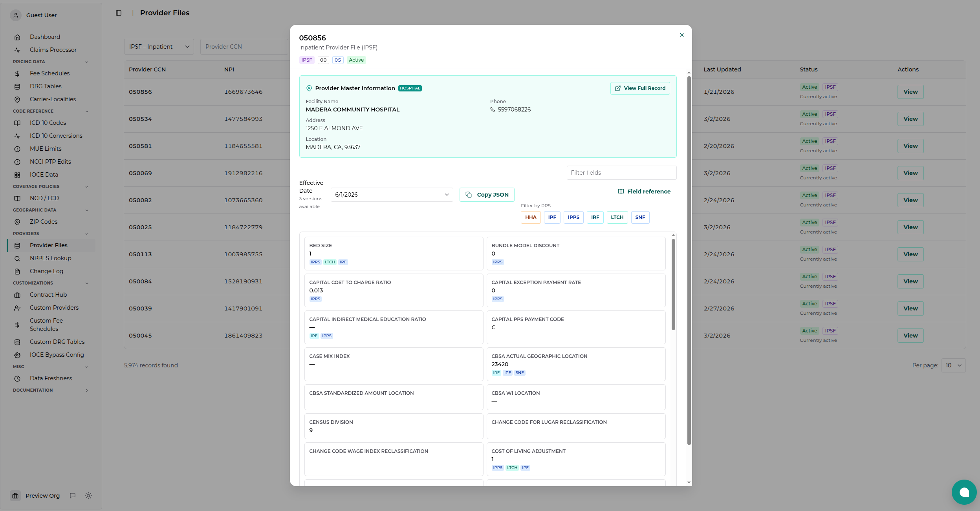
Task: Close the 050856 detail dialog
Action: click(682, 35)
